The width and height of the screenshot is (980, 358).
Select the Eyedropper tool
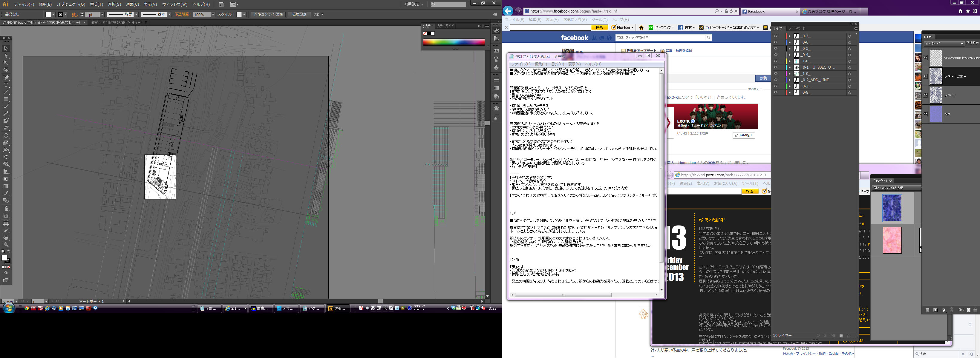click(6, 193)
